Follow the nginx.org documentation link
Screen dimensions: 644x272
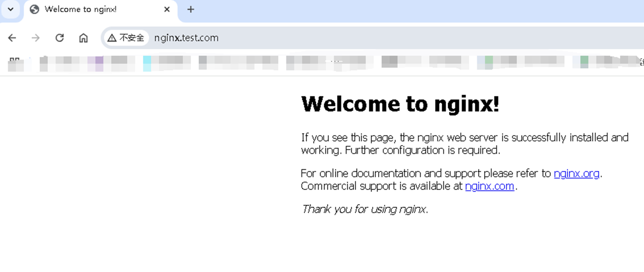coord(576,173)
